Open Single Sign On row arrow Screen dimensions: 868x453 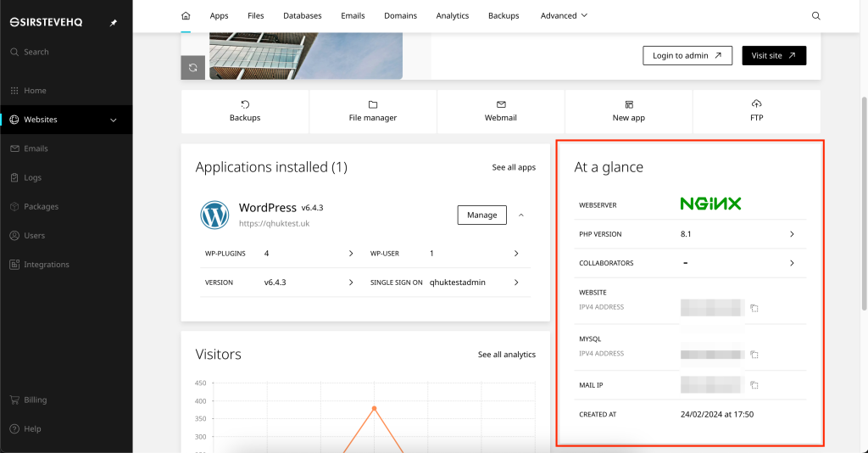(x=516, y=282)
